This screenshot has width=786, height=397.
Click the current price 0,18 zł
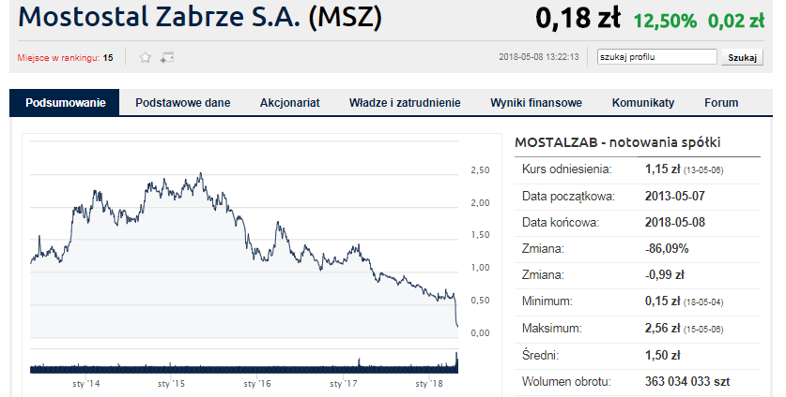pos(577,18)
